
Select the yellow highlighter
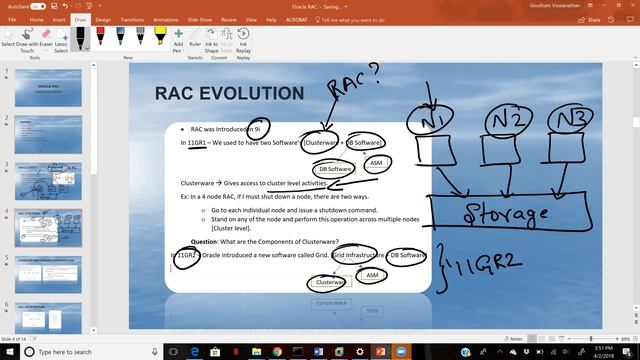(160, 36)
